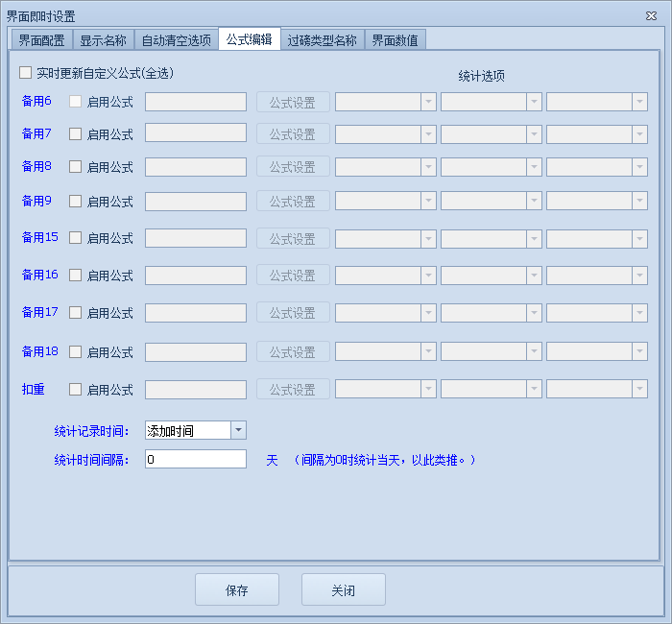
Task: Check 启用公式 for 备用8
Action: coord(76,167)
